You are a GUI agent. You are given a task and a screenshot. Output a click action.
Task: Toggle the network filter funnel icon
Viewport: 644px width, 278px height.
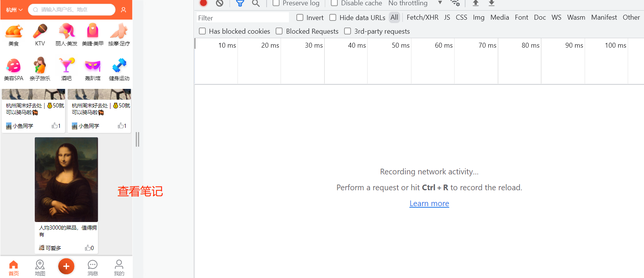(x=240, y=3)
